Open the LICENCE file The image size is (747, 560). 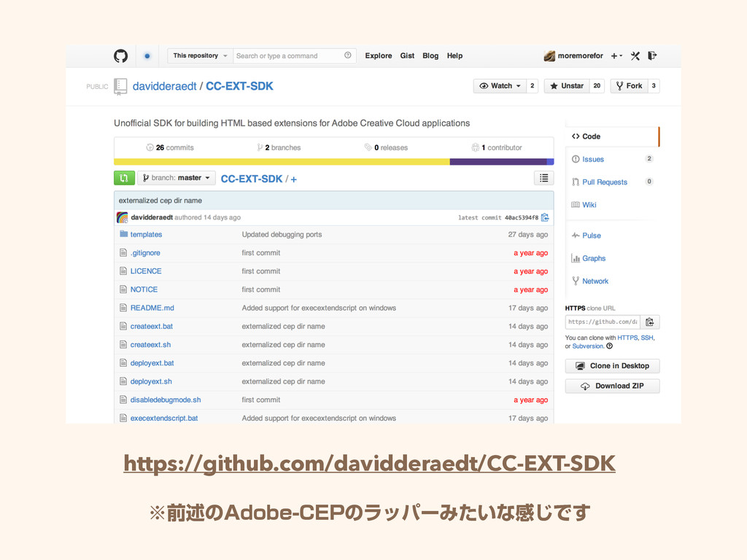(x=146, y=271)
